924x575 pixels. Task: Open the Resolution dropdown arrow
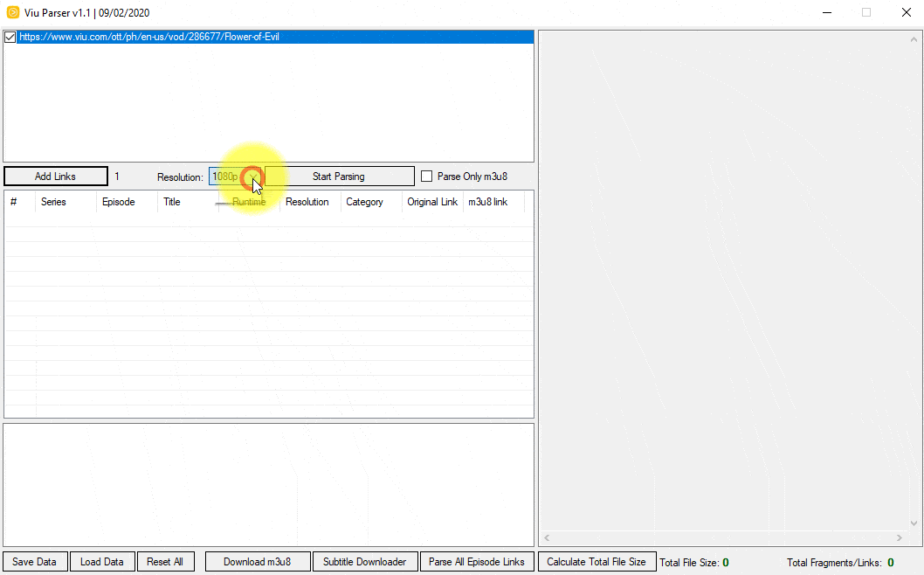[x=253, y=177]
